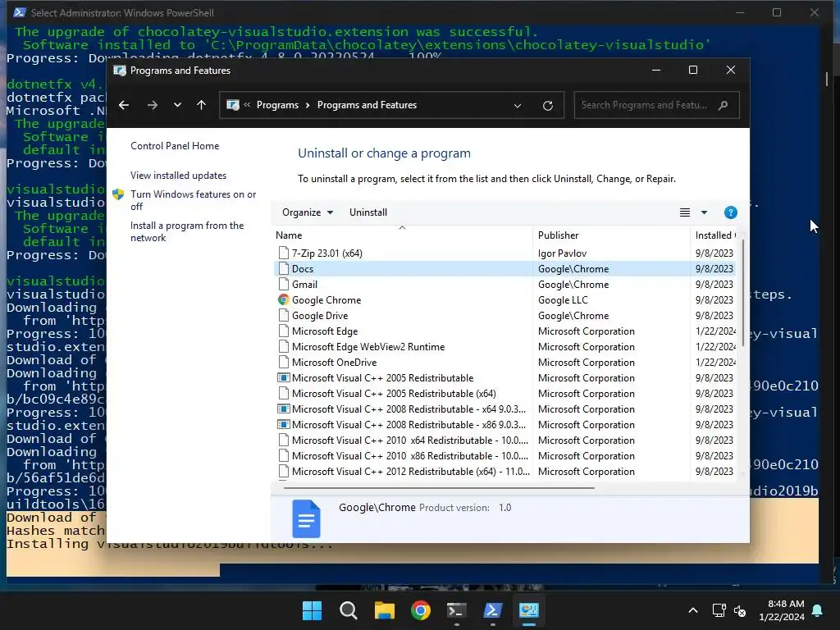Select the 7-Zip 23.01 (x64) entry
This screenshot has width=840, height=630.
click(x=326, y=253)
